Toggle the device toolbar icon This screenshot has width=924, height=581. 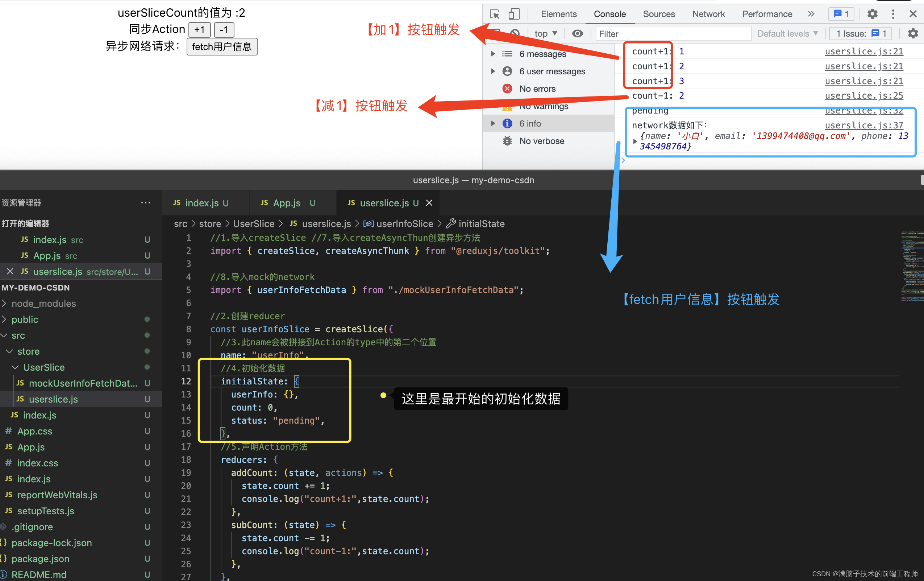point(513,14)
